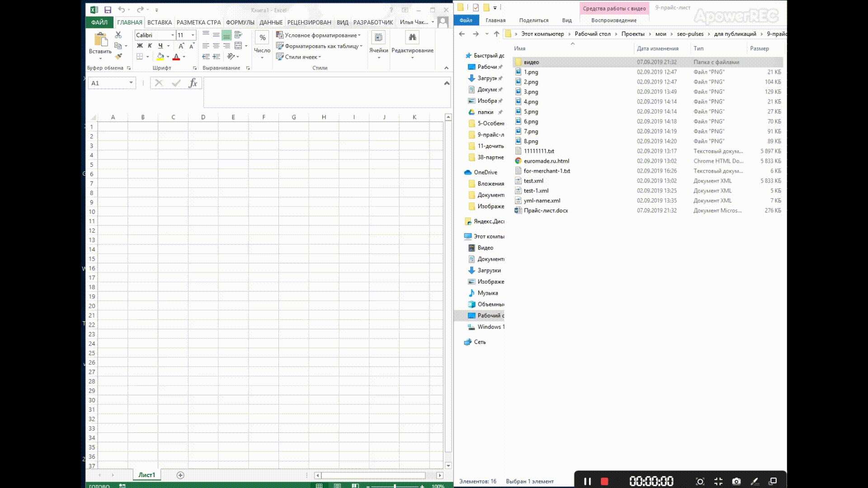Expand the font size dropdown

(x=193, y=35)
